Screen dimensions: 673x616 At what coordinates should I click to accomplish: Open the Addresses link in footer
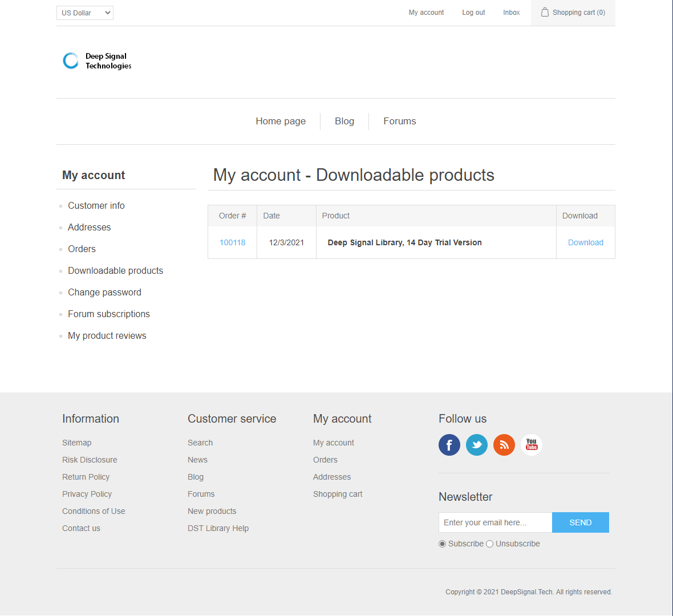click(x=332, y=477)
